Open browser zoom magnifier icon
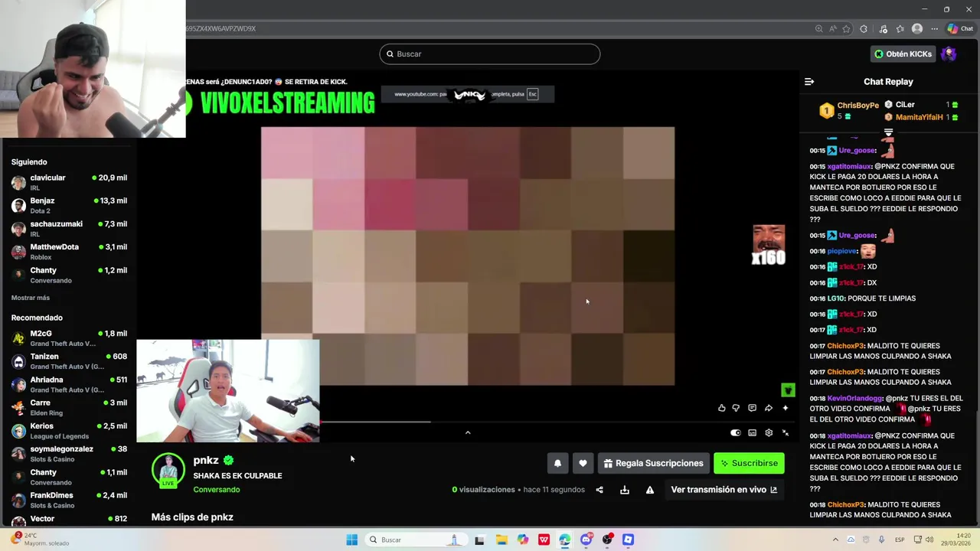This screenshot has height=551, width=980. [x=819, y=29]
